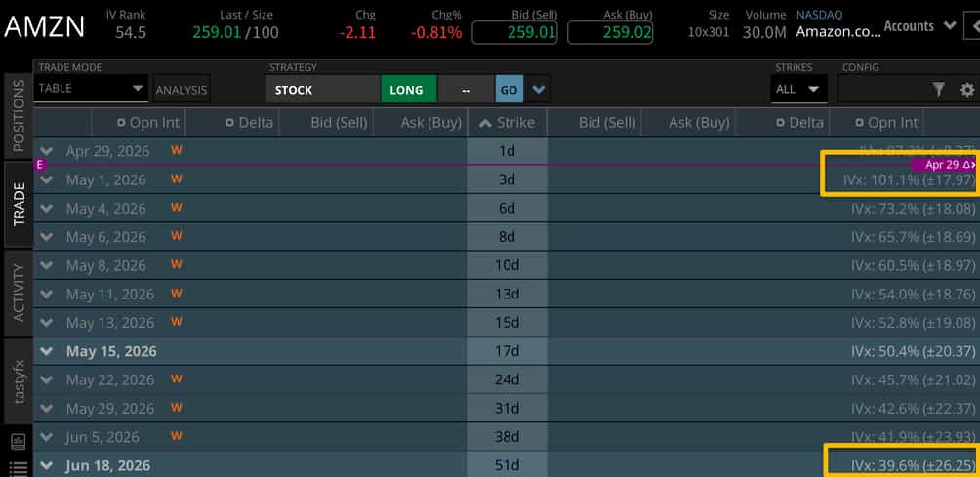Click the W weekly badge on Apr 29, 2026

point(177,150)
